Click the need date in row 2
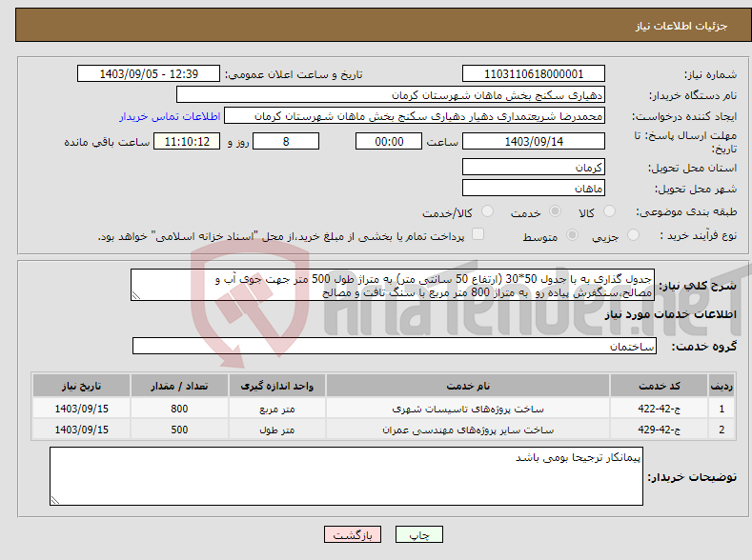Viewport: 752px width, 560px height. [x=82, y=430]
